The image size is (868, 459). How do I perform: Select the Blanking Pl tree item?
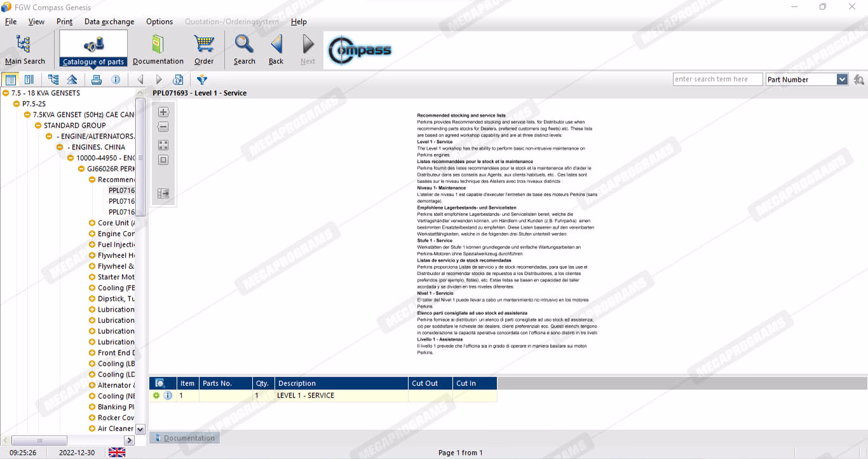pyautogui.click(x=116, y=407)
